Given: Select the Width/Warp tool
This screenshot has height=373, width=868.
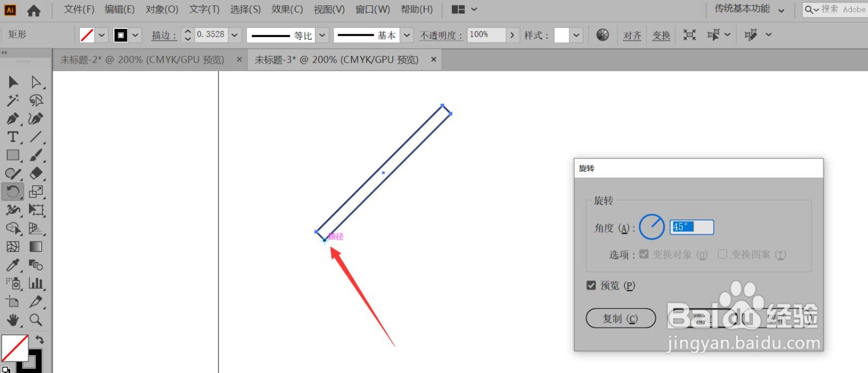Looking at the screenshot, I should click(x=13, y=210).
